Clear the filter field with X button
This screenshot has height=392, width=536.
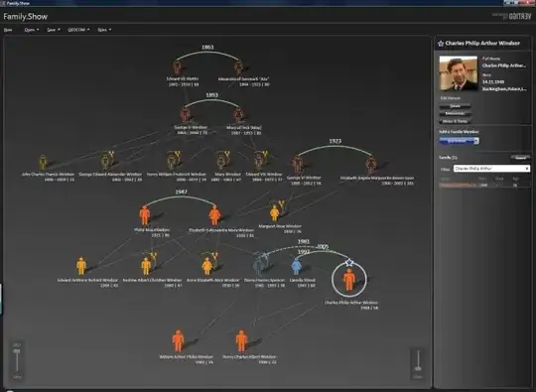click(x=527, y=169)
